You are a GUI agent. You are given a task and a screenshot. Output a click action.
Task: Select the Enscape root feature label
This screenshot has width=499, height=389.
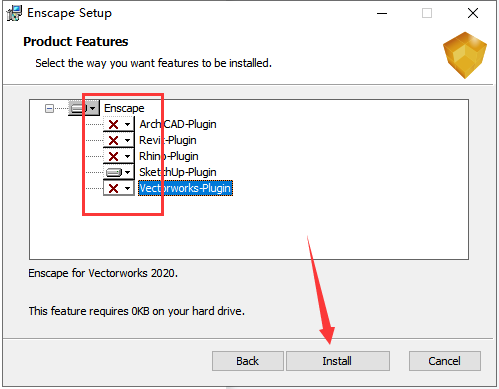(124, 108)
